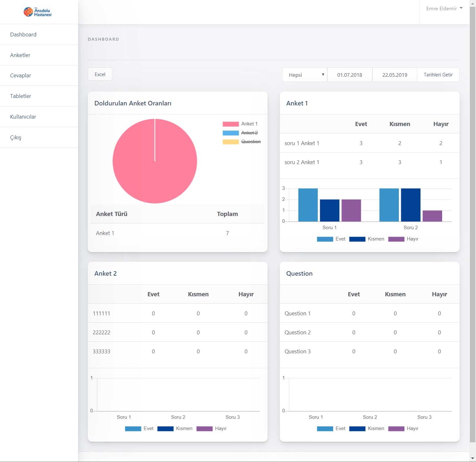Open the Cevaplar menu item
The image size is (476, 462).
[20, 75]
